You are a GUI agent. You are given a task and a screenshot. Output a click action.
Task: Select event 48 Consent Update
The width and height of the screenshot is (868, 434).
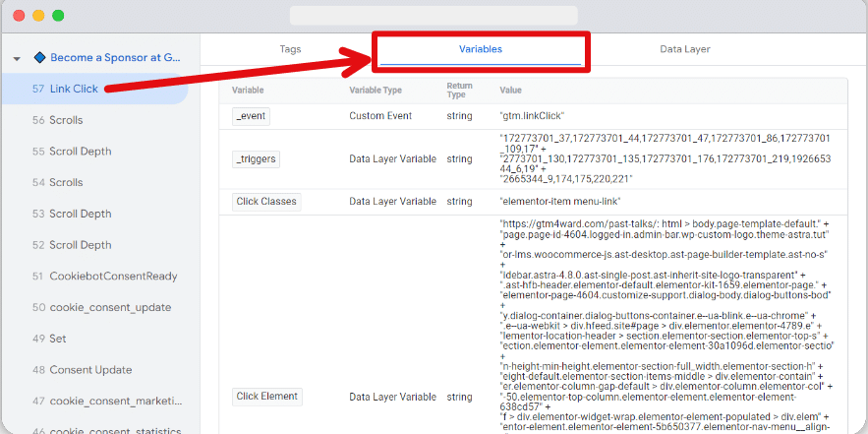82,370
